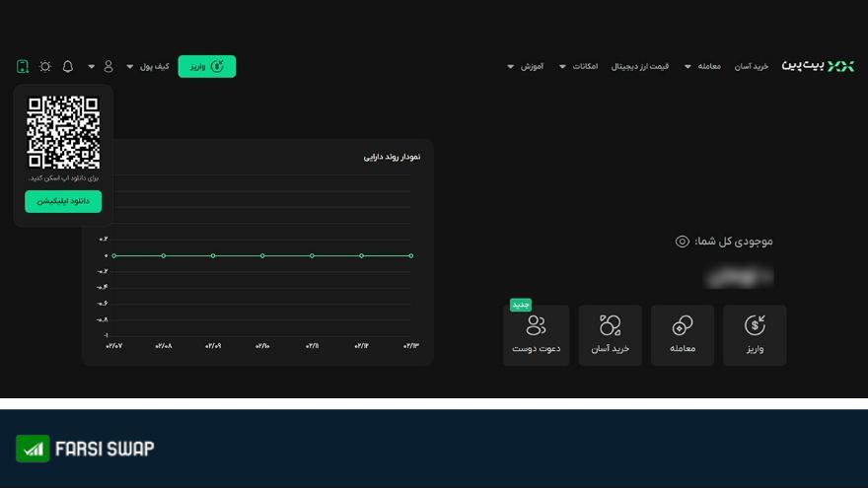Click the ۰۲/۰۷ date label on chart axis

click(114, 346)
